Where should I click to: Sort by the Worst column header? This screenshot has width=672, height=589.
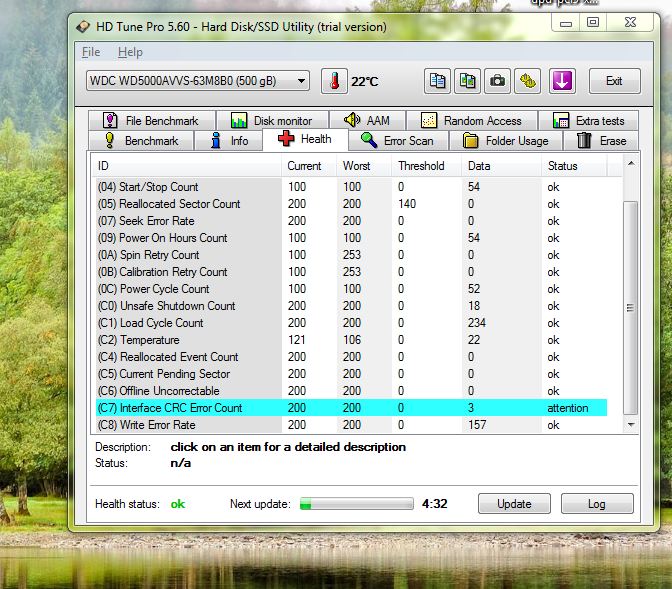pyautogui.click(x=364, y=166)
